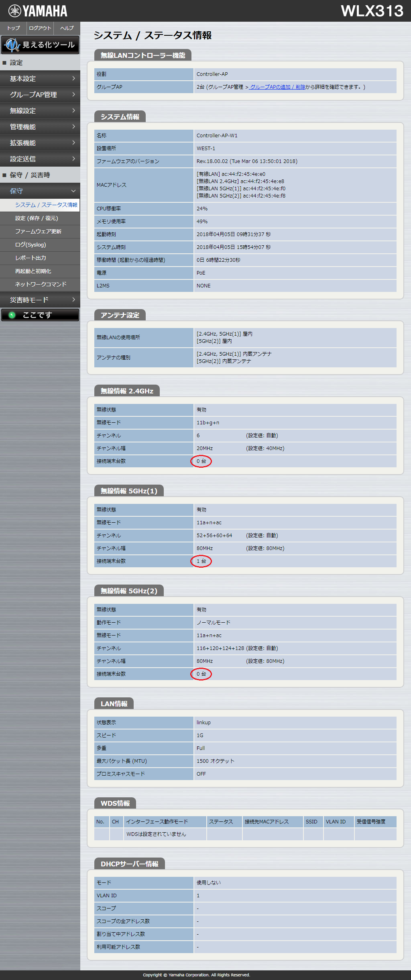Screen dimensions: 411x980
Task: Open the 見える化ツール visualization tool
Action: tap(40, 45)
